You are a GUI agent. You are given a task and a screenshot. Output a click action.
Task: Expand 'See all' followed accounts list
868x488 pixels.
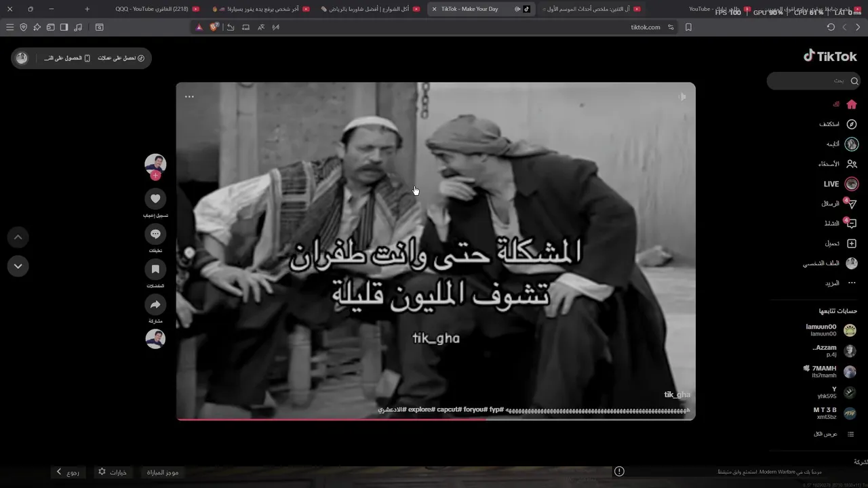[834, 434]
